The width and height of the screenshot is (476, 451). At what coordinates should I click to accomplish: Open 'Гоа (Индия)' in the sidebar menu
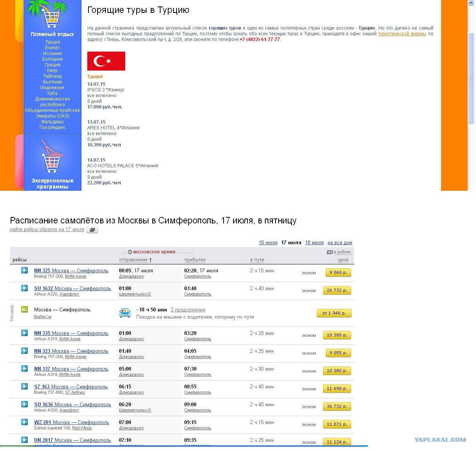tap(52, 127)
